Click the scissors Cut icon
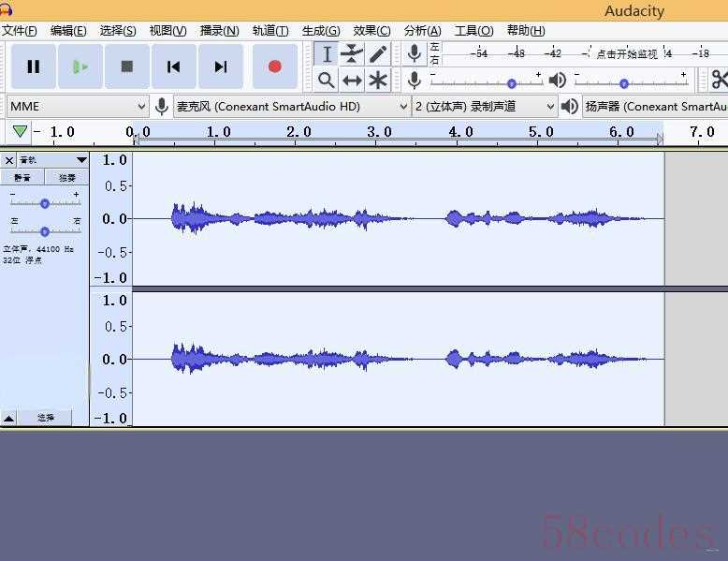 (719, 81)
